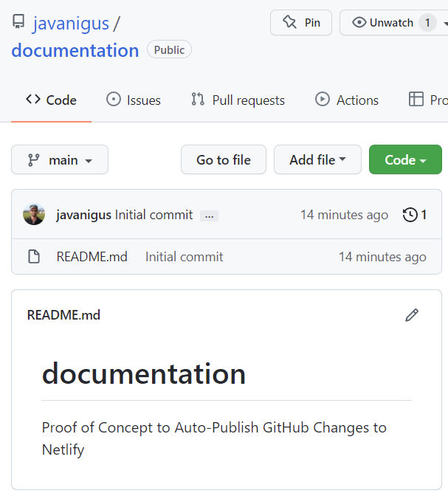Image resolution: width=448 pixels, height=493 pixels.
Task: Open the Pull requests tab
Action: (x=238, y=100)
